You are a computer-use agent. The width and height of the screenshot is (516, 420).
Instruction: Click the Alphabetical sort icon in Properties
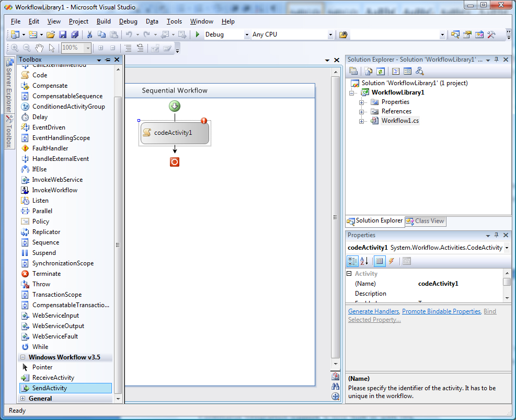364,261
